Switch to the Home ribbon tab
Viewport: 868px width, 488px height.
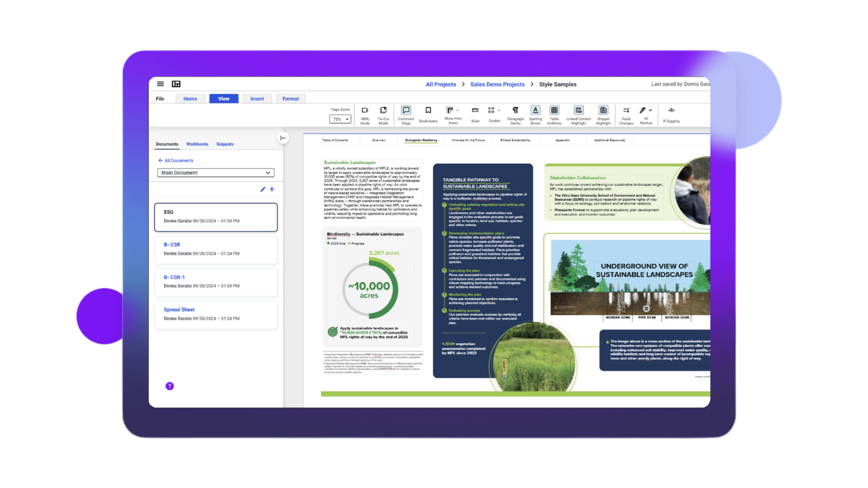[190, 99]
